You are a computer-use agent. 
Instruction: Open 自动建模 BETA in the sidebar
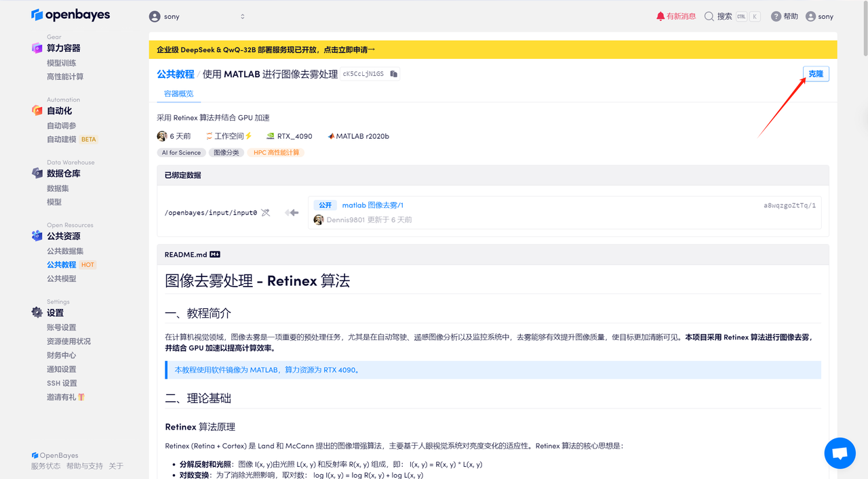(73, 139)
